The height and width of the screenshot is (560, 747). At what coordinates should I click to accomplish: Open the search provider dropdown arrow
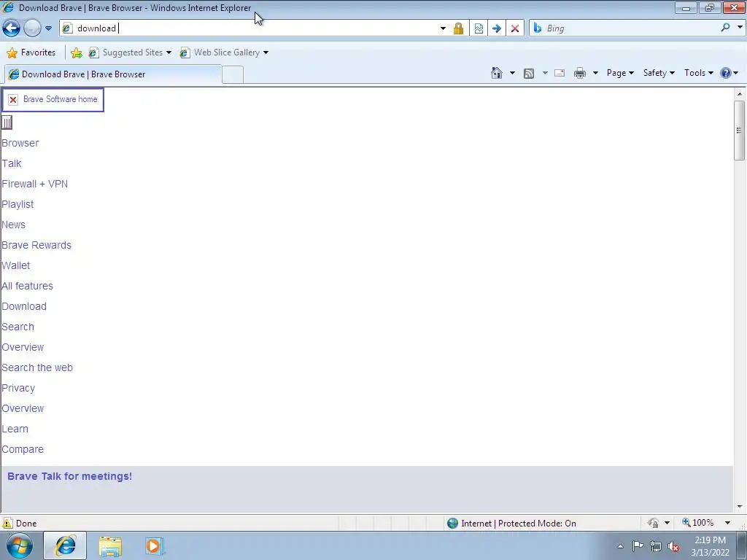tap(740, 28)
